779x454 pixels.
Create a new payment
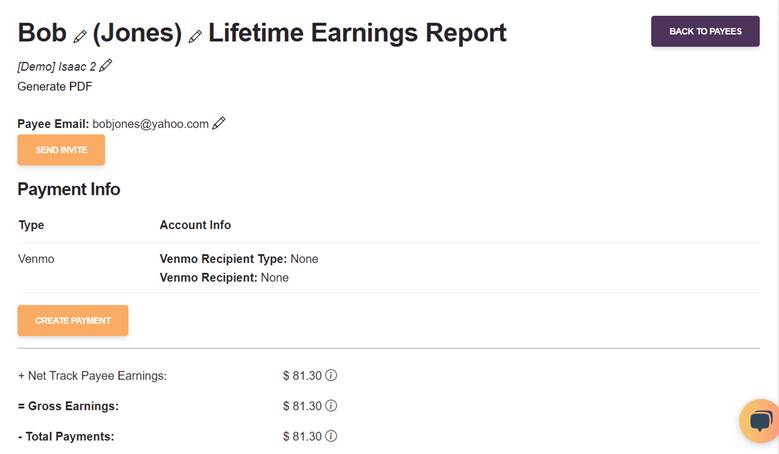[73, 320]
